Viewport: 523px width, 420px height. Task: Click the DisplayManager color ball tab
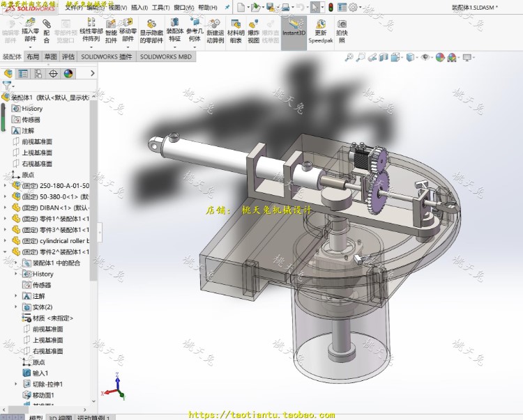tap(68, 74)
